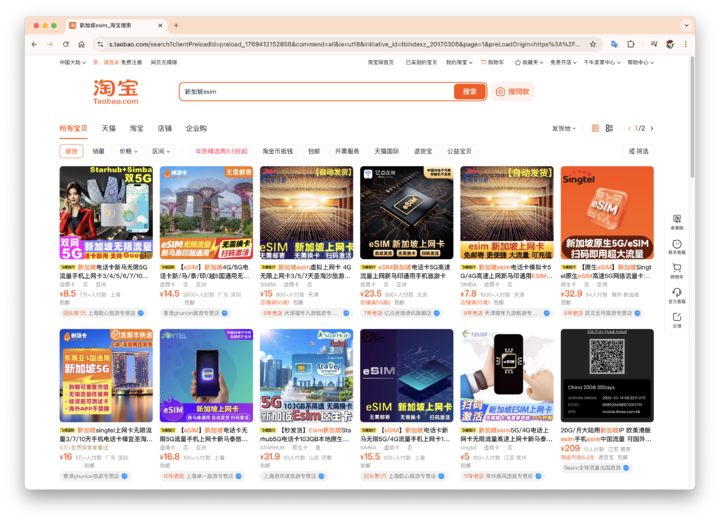
Task: Go to next results page arrow
Action: (652, 129)
